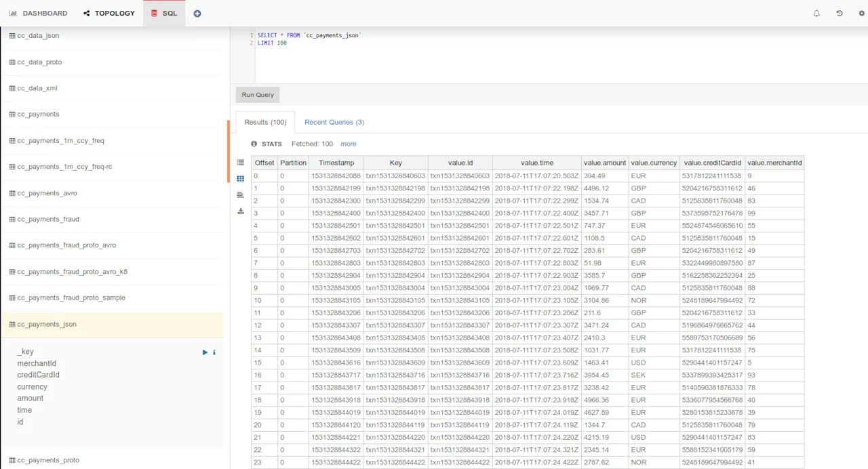Click the plus icon beside the SQL tab
The image size is (868, 469).
(x=197, y=13)
